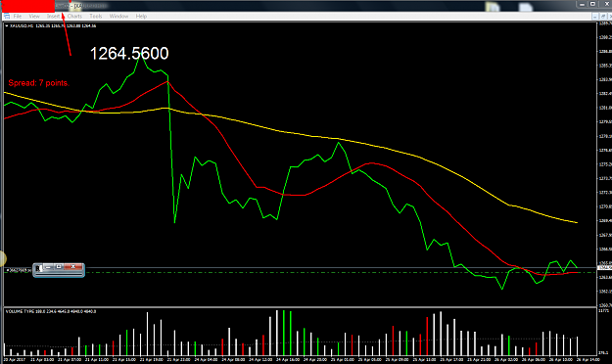Close the small floating window with red X
Image resolution: width=612 pixels, height=364 pixels.
(73, 267)
